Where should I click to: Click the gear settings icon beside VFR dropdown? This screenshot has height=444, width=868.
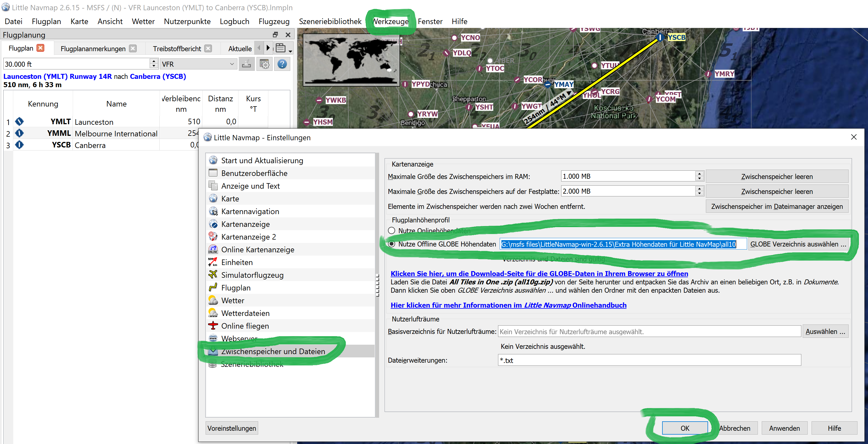(265, 64)
